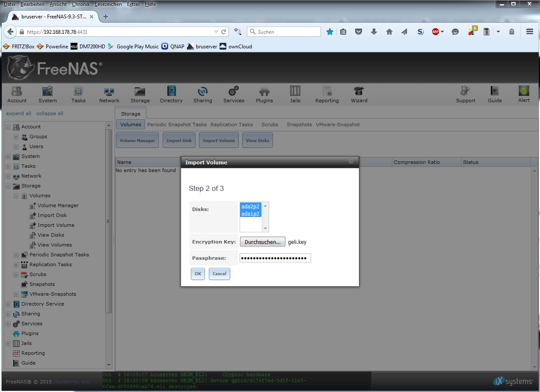Open the Services toolbar icon
Screen dimensions: 540x392
click(234, 94)
